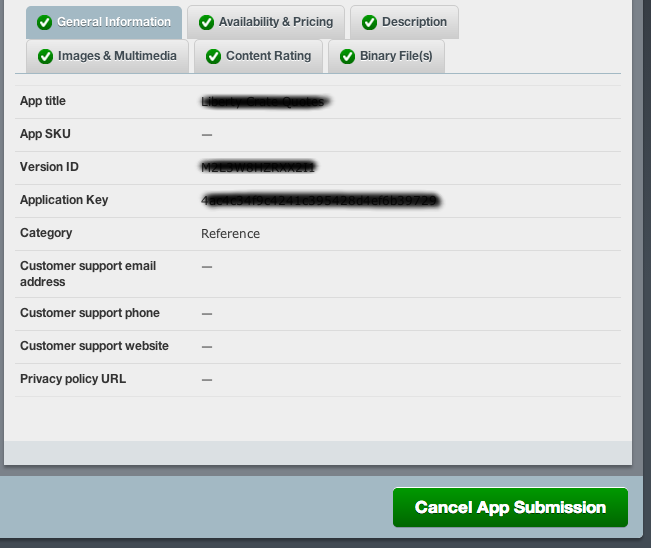The height and width of the screenshot is (548, 651).
Task: Go to the Description tab
Action: [x=414, y=22]
